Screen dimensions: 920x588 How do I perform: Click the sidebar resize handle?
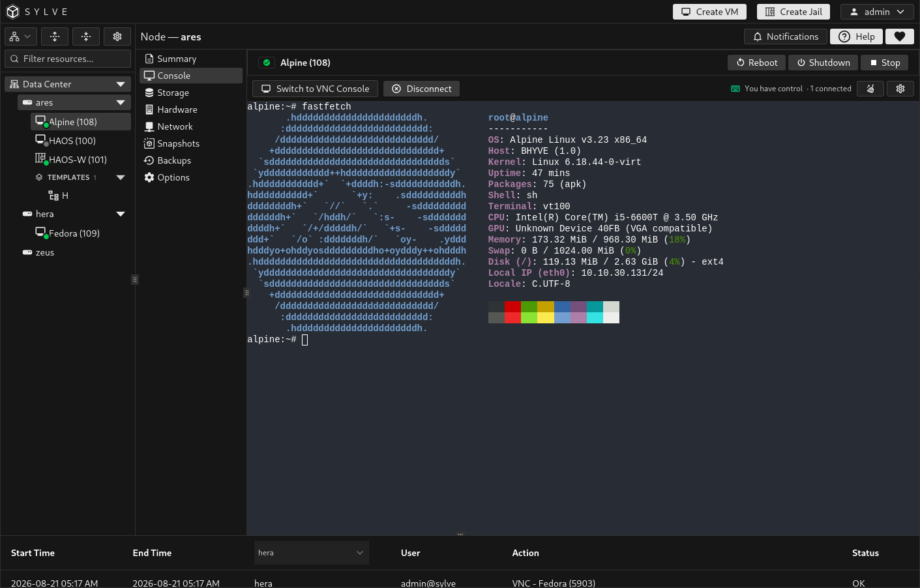click(x=135, y=280)
